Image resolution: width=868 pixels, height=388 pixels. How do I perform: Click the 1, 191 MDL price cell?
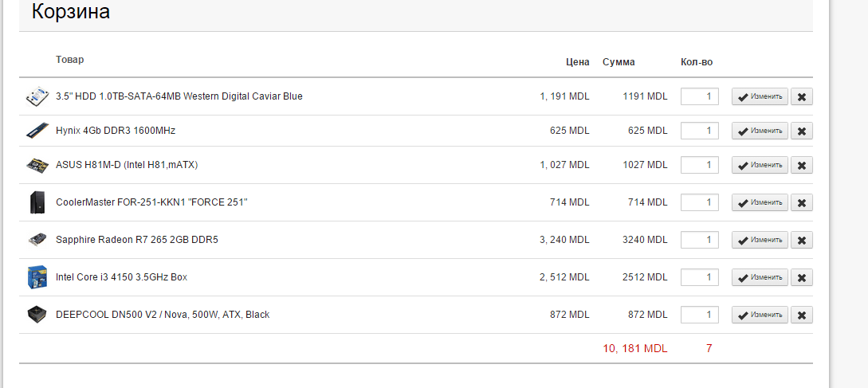click(x=564, y=96)
